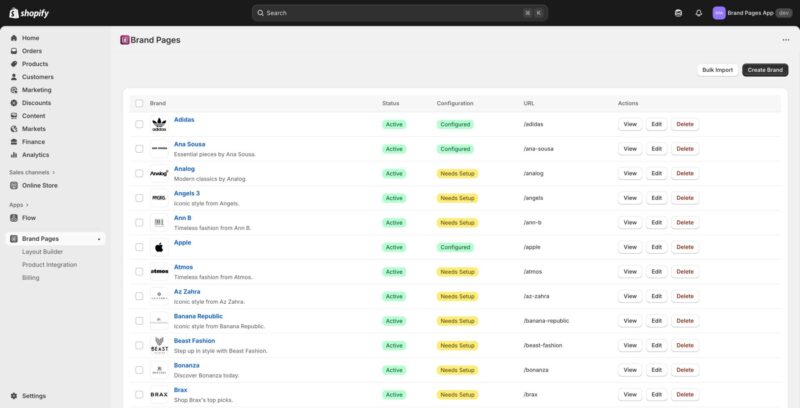Viewport: 800px width, 408px height.
Task: Click the Settings gear icon
Action: point(14,396)
